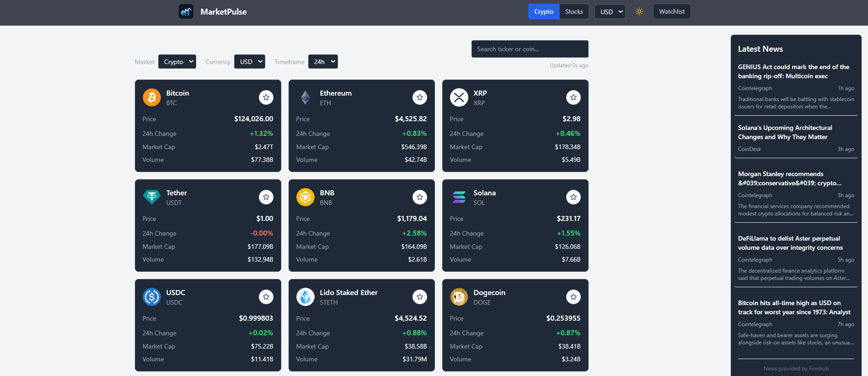Click the Latest News heading
The image size is (868, 376).
click(x=760, y=49)
